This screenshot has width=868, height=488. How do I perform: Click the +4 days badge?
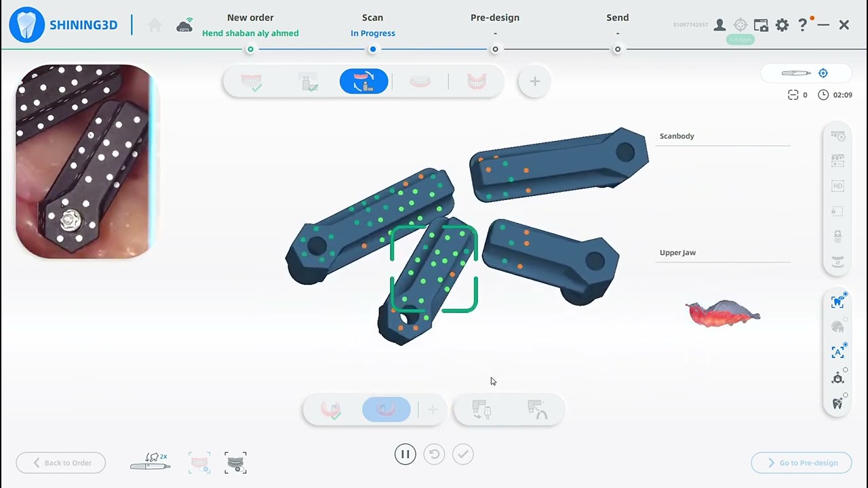point(740,40)
